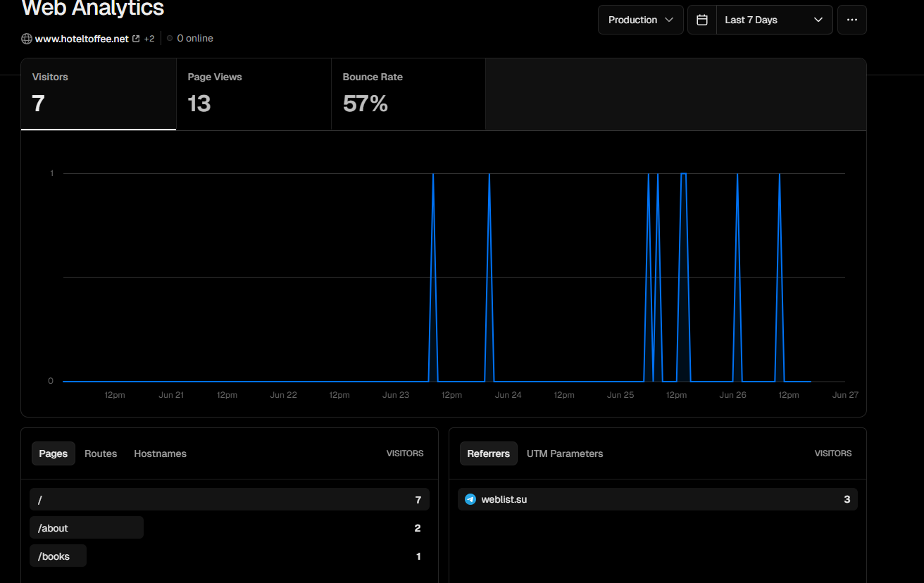Click the Jun 24 axis label
This screenshot has height=583, width=924.
(508, 395)
